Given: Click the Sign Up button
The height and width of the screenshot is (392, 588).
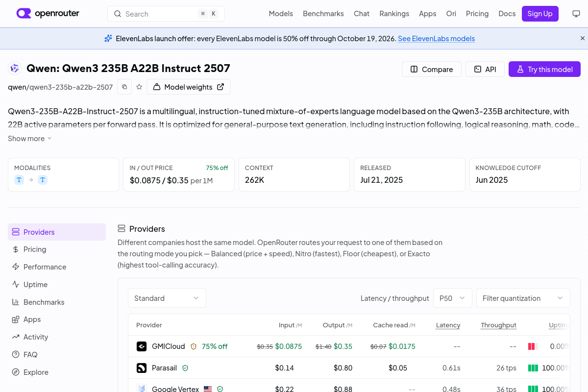Looking at the screenshot, I should click(x=540, y=14).
